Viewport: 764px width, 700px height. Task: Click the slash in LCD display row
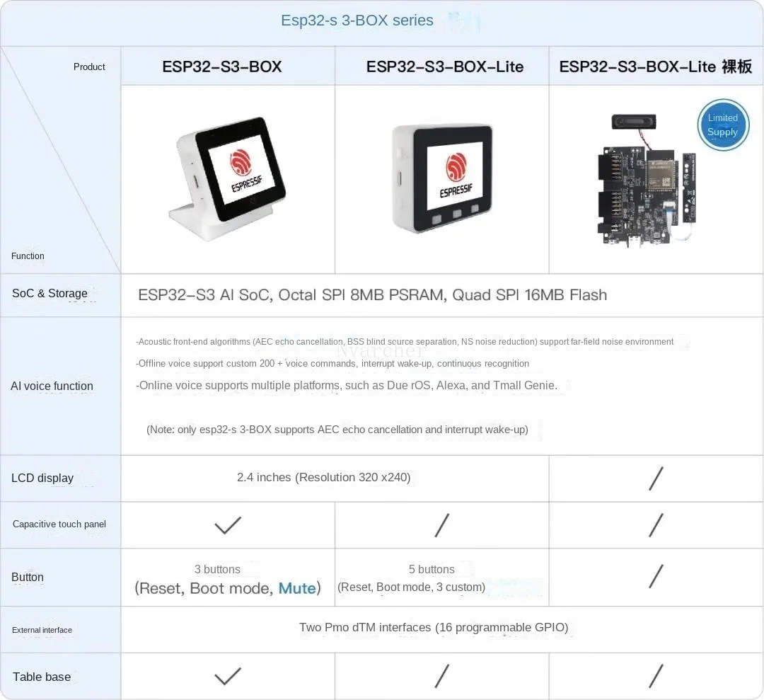pyautogui.click(x=656, y=478)
